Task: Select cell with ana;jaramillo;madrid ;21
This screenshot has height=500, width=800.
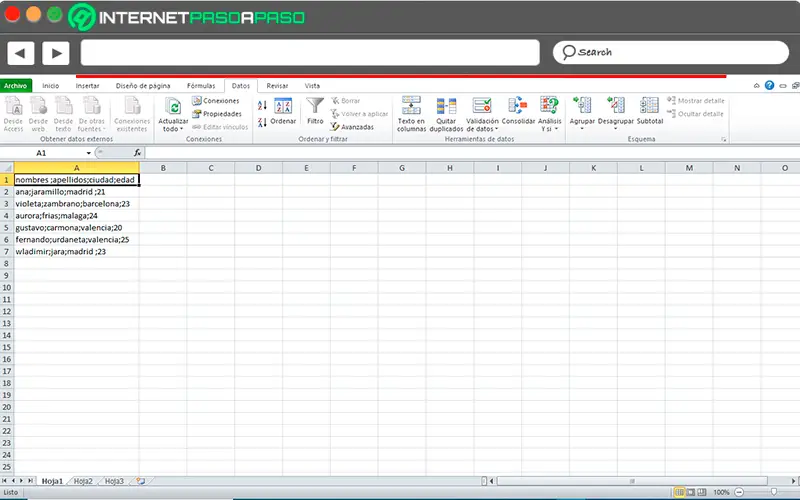Action: pyautogui.click(x=77, y=192)
